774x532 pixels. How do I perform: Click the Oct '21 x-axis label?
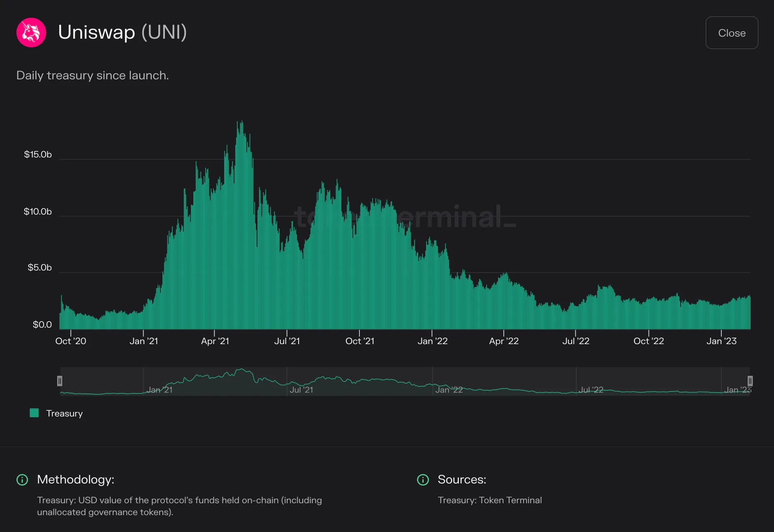(x=360, y=341)
